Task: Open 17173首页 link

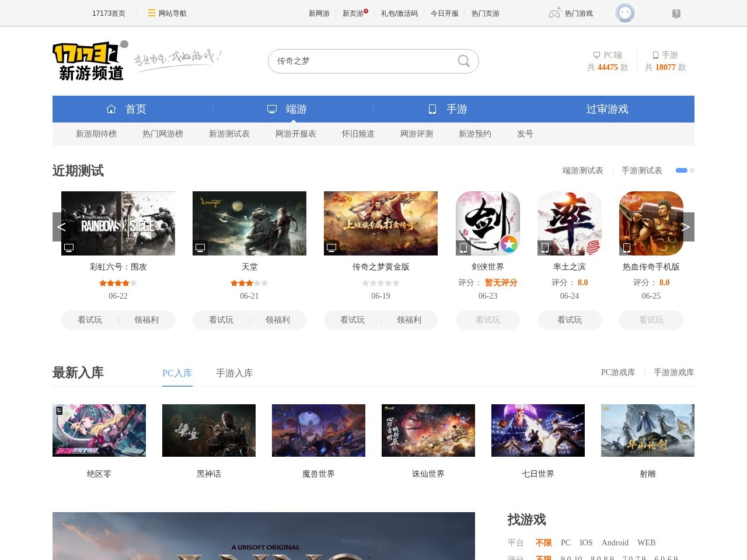Action: pos(109,13)
